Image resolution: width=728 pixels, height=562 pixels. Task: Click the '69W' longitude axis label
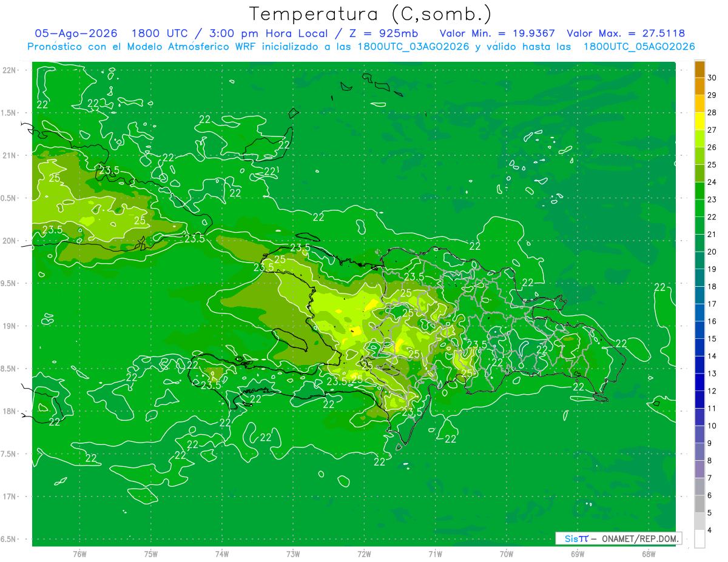578,554
